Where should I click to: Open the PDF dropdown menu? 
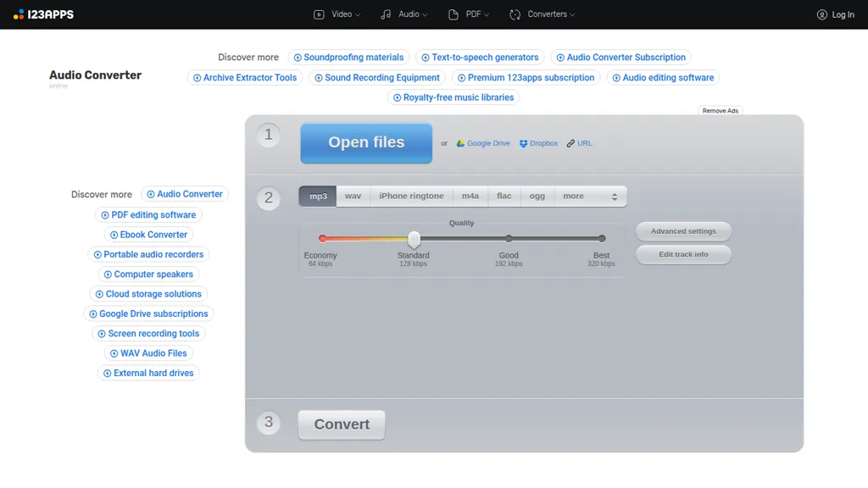tap(468, 14)
